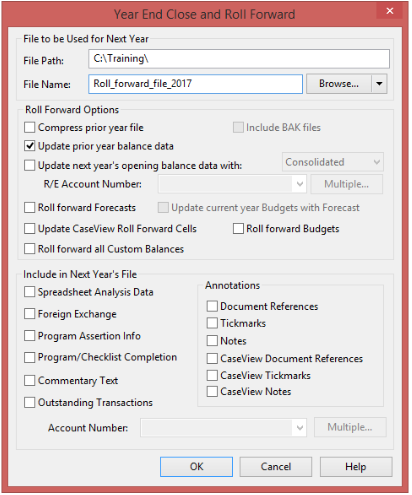Check Update CaseView Roll Forward Cells
Screen dimensions: 412x495
(29, 229)
